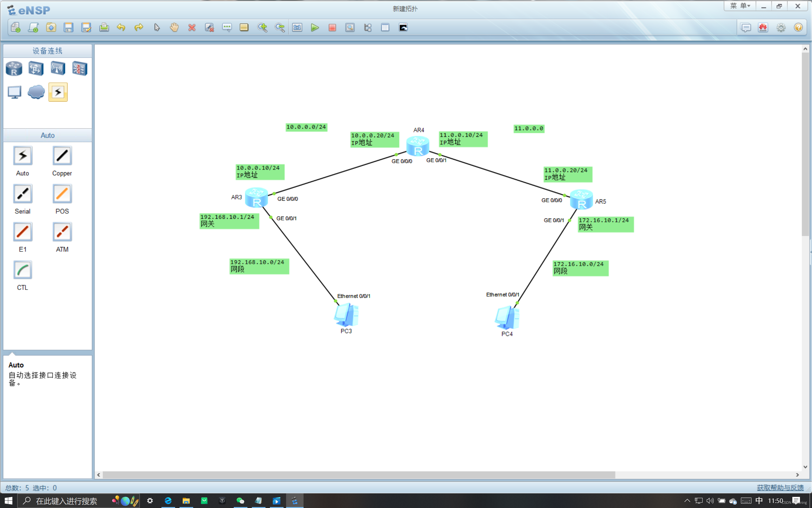
Task: Select PC4 on the canvas
Action: 507,317
